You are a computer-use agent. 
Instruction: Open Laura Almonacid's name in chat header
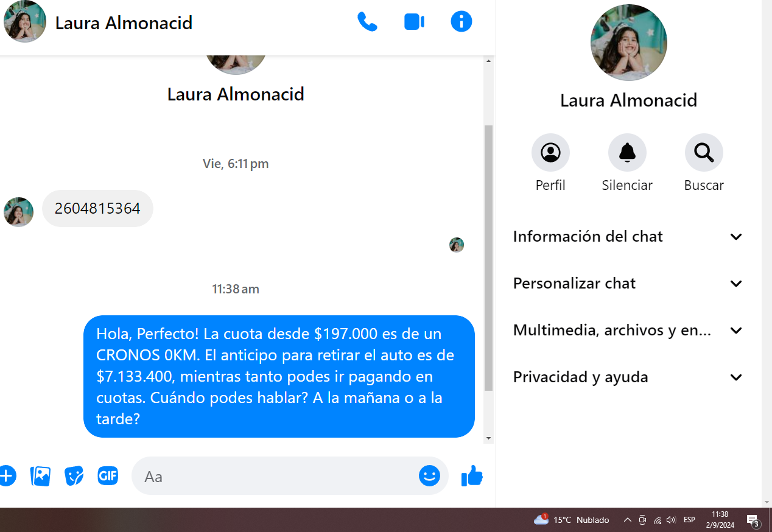click(x=124, y=23)
